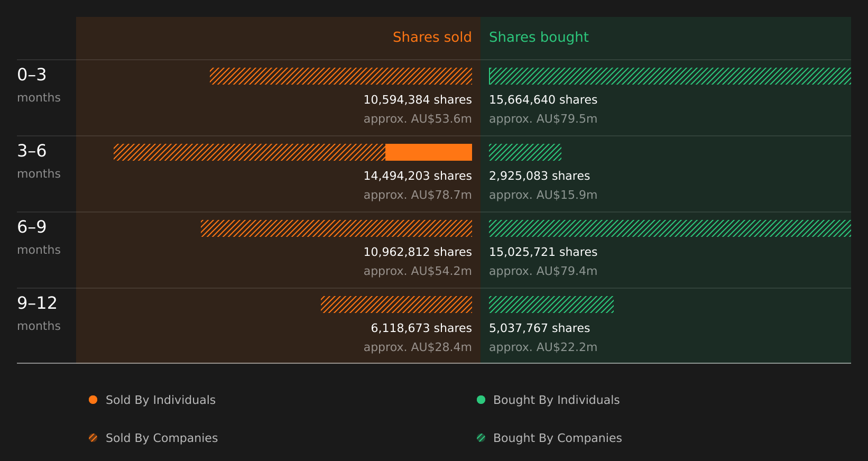Click the green Bought By Individuals legend dot
Viewport: 868px width, 461px height.
(481, 400)
